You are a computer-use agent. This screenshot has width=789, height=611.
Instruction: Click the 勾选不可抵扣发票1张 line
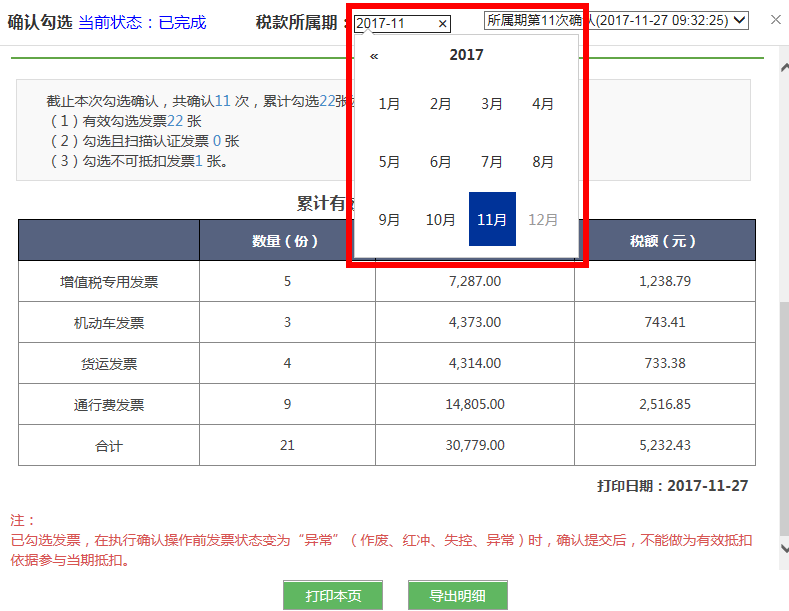[x=139, y=162]
